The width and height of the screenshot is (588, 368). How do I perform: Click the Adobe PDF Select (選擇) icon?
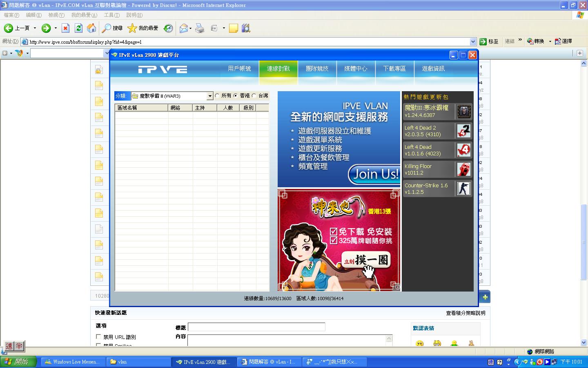click(558, 41)
